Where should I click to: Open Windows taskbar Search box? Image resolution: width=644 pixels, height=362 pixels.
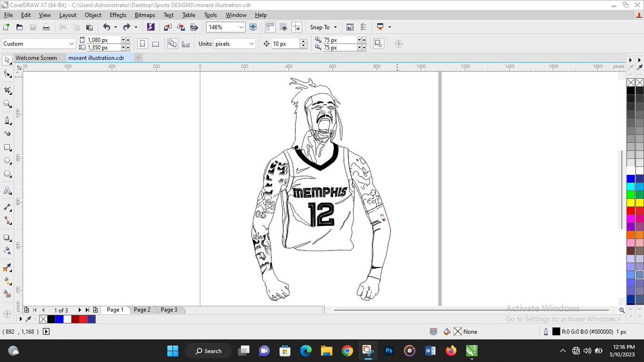pyautogui.click(x=208, y=351)
